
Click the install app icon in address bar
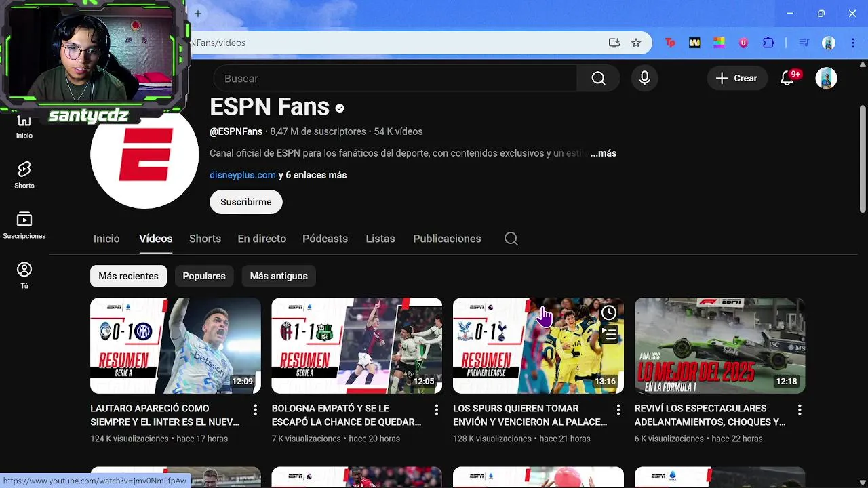[x=614, y=43]
